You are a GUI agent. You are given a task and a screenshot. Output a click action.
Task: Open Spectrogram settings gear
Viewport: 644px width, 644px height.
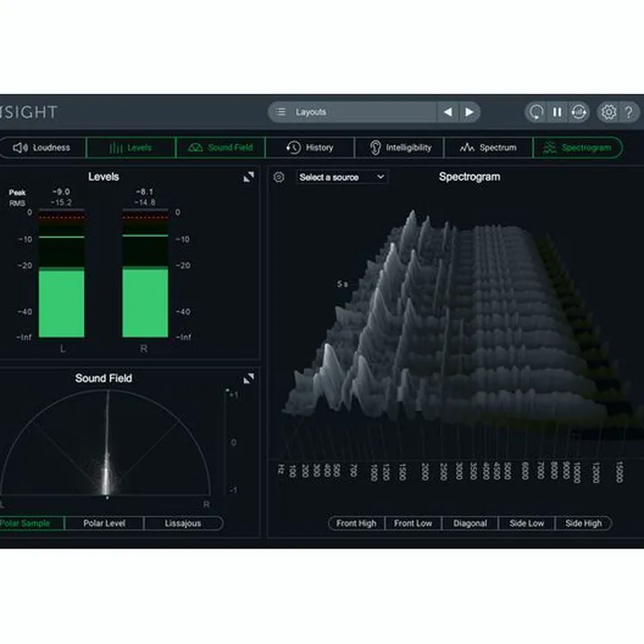pos(279,177)
